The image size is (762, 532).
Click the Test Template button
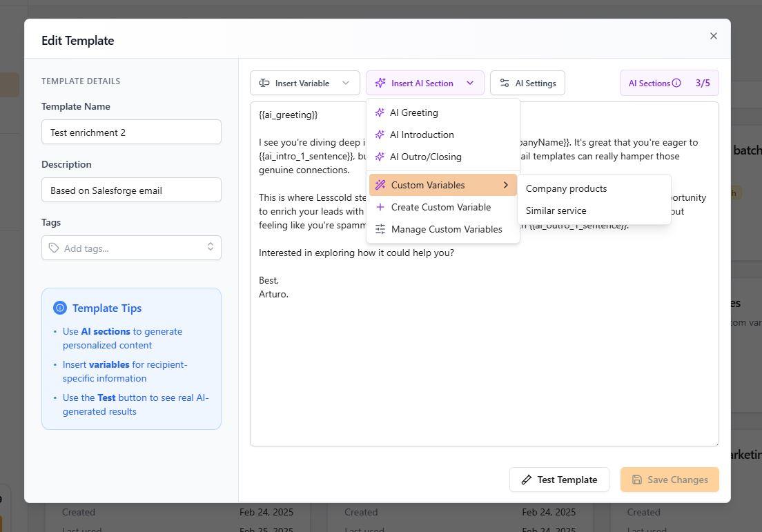click(559, 480)
